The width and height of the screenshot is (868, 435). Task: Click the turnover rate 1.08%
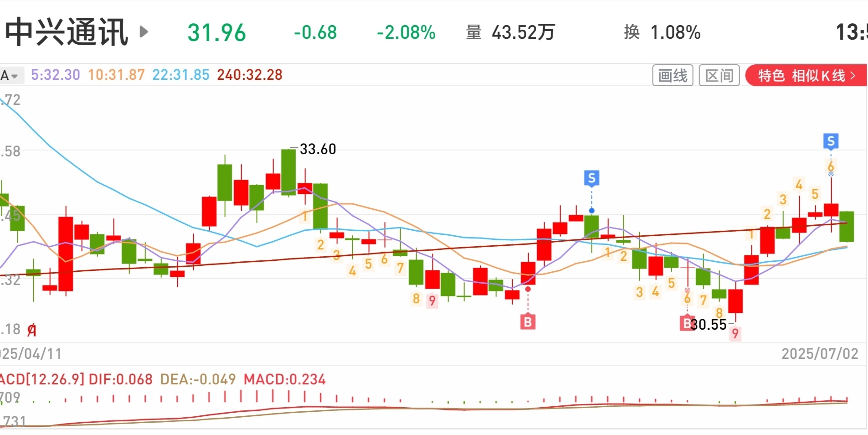(675, 32)
